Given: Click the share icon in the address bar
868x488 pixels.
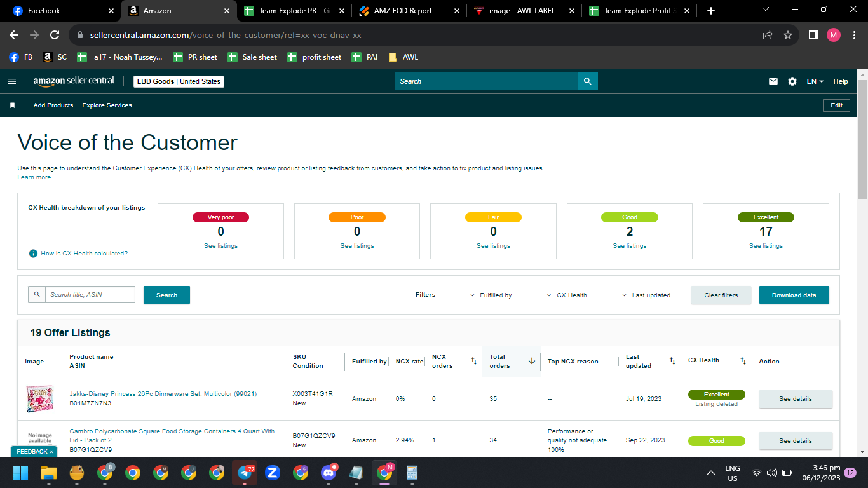Looking at the screenshot, I should pos(768,35).
